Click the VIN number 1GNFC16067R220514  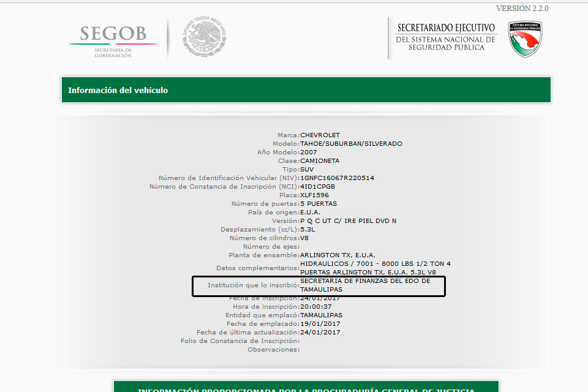click(x=337, y=178)
